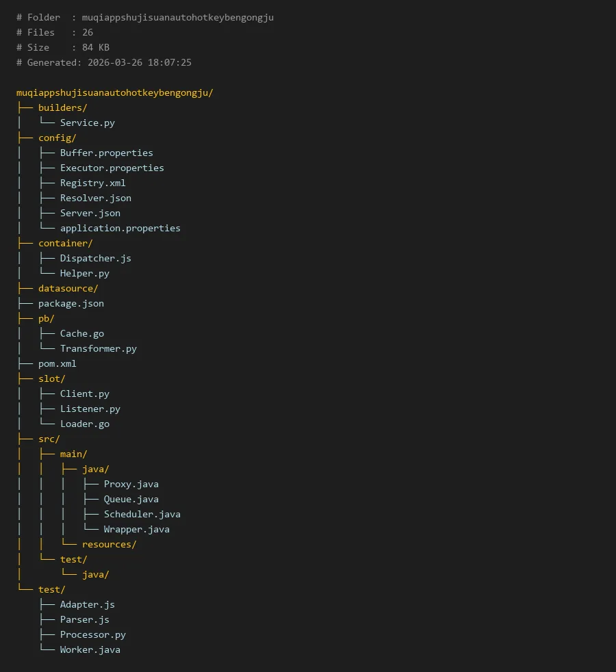The width and height of the screenshot is (616, 672).
Task: Select pom.xml file
Action: click(57, 363)
